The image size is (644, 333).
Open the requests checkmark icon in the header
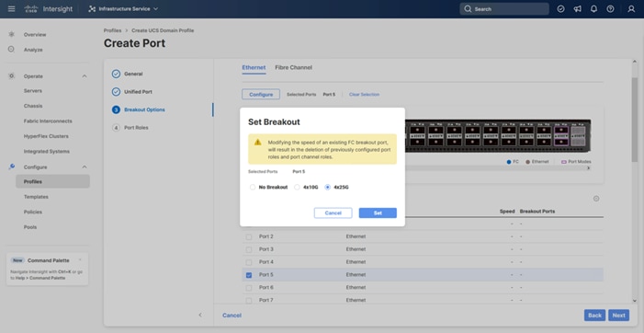tap(560, 8)
